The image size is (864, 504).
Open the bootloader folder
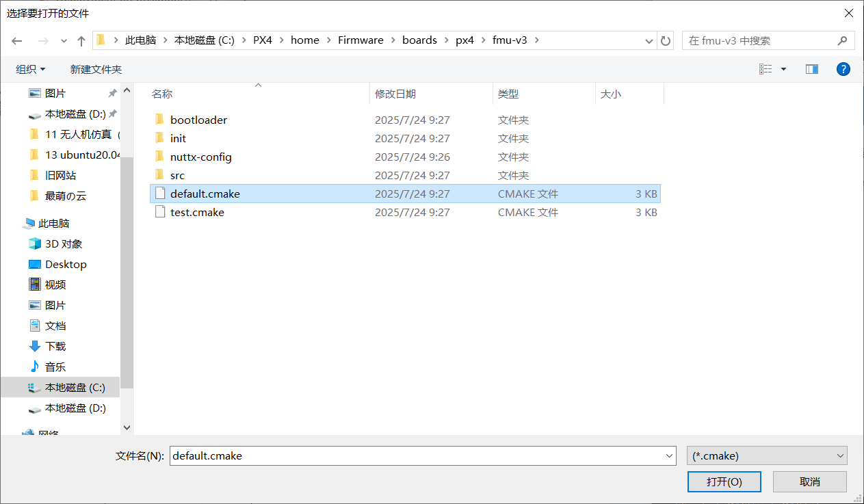tap(198, 120)
